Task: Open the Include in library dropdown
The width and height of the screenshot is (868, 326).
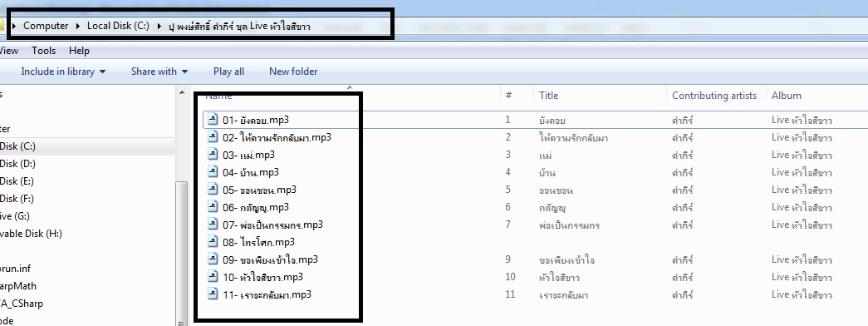Action: click(x=63, y=72)
